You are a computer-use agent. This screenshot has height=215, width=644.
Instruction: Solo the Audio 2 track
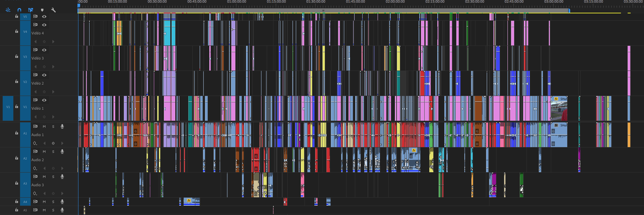53,151
